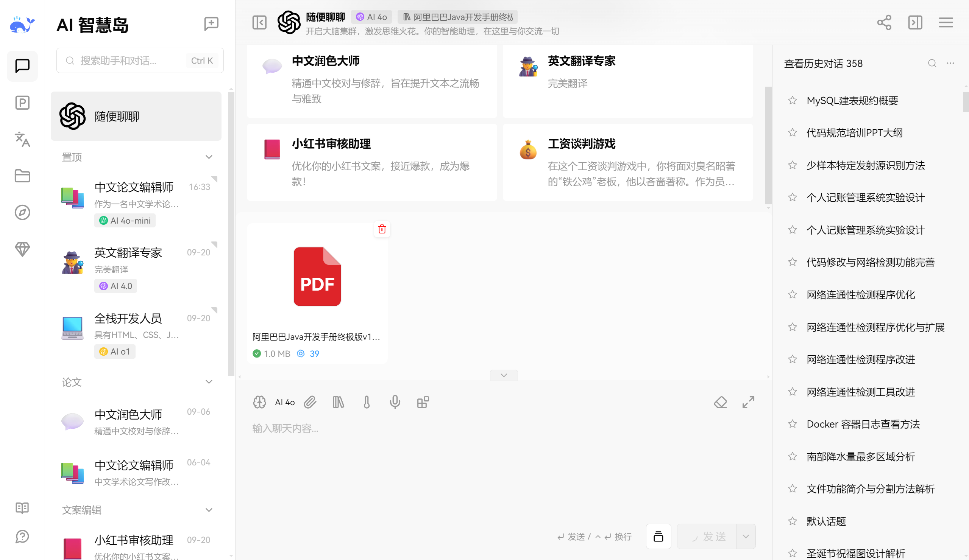
Task: Click the eraser clear conversation icon
Action: [x=720, y=403]
